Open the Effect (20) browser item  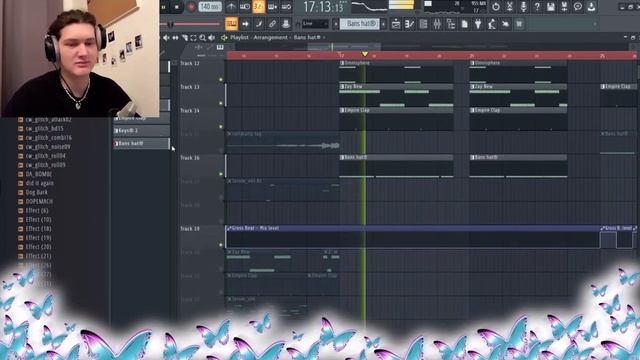tap(38, 247)
